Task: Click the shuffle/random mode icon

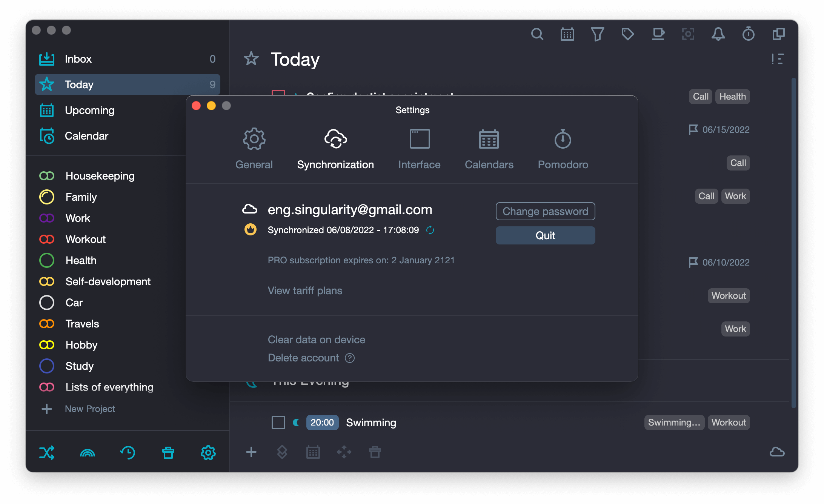Action: pos(47,452)
